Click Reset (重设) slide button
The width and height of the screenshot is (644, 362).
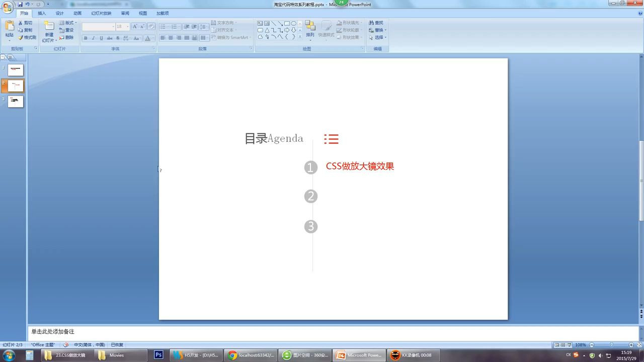tap(66, 30)
